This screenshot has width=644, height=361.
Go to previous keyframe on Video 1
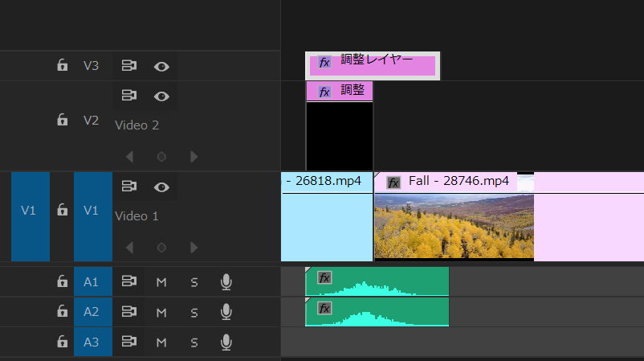point(130,248)
